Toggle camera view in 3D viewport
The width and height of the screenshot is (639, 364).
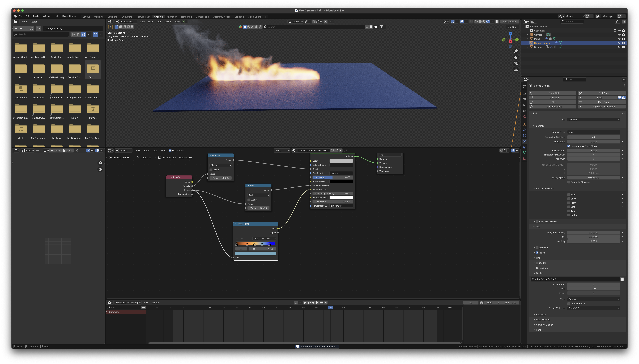coord(516,64)
